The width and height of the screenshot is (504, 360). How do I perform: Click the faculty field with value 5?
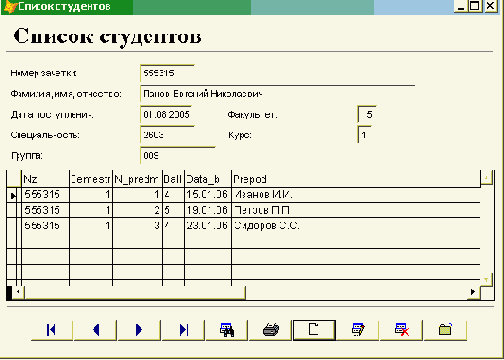367,115
